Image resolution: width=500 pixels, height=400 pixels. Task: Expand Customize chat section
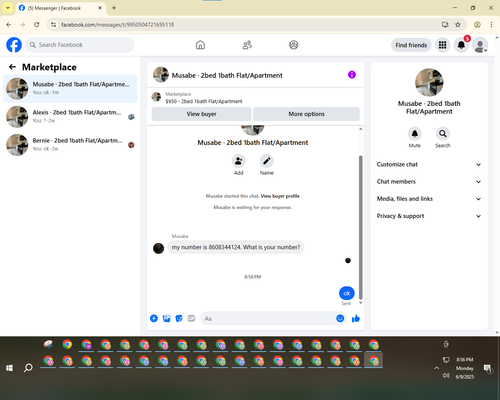[x=429, y=164]
